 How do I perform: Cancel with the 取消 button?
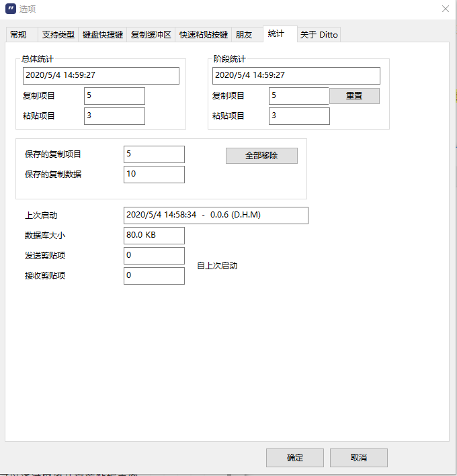[x=359, y=457]
